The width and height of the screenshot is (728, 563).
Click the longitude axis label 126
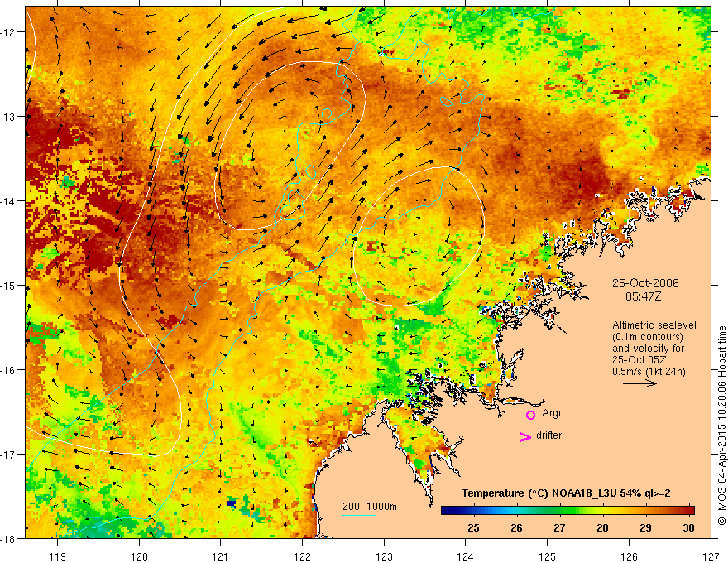tap(629, 556)
